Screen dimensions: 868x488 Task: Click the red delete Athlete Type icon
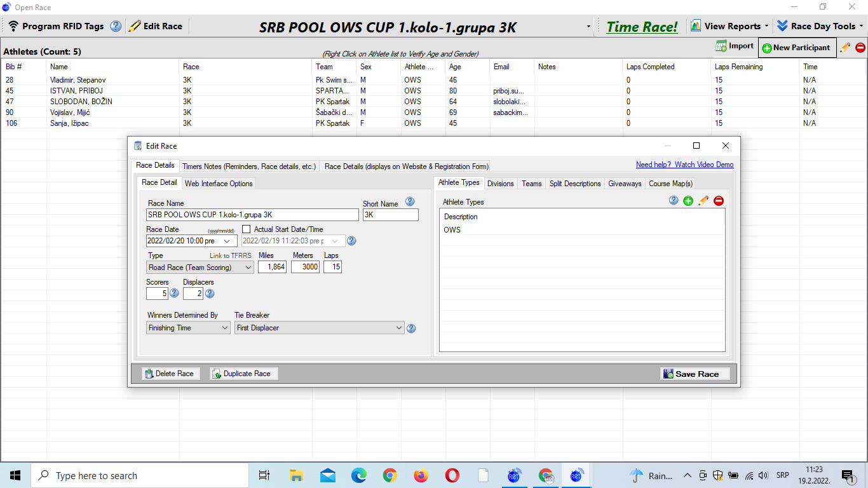coord(719,201)
